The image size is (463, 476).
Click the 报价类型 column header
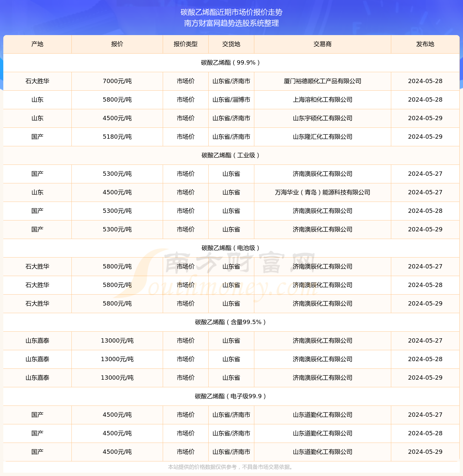click(186, 44)
